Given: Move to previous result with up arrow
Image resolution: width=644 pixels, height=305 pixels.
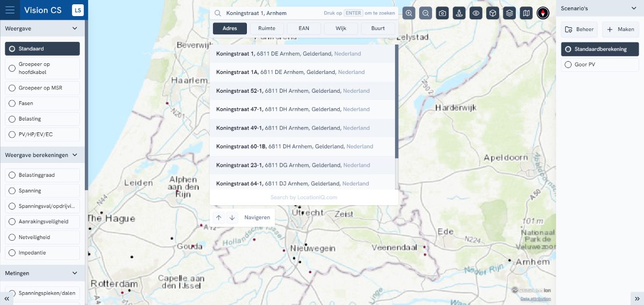Looking at the screenshot, I should point(218,218).
